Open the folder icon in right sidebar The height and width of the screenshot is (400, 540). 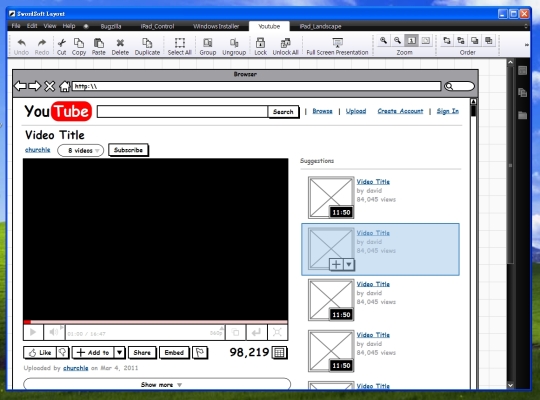tap(522, 115)
